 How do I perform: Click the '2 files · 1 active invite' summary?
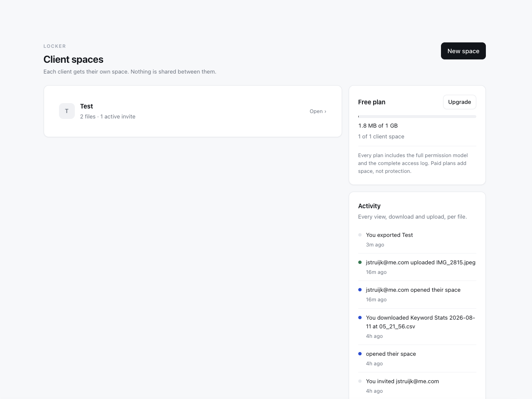tap(108, 116)
